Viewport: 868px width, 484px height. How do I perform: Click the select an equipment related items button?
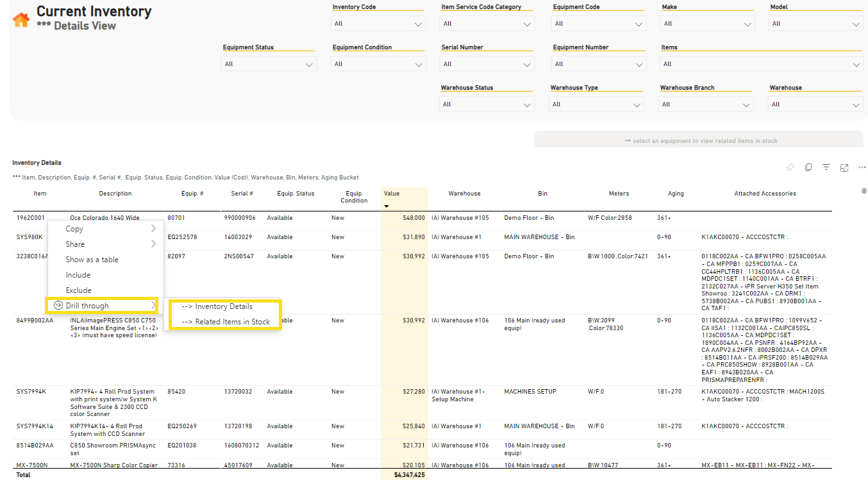tap(698, 141)
